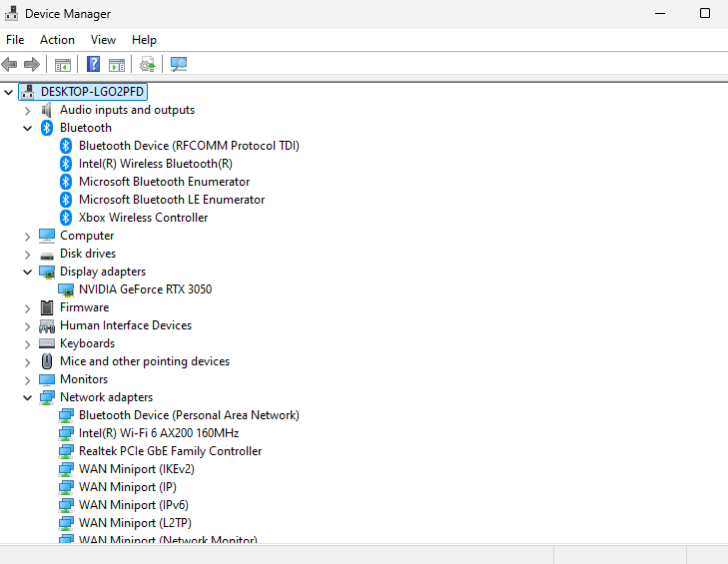Screen dimensions: 728x564
Task: Select WAN Miniport (IKEv2)
Action: point(137,469)
